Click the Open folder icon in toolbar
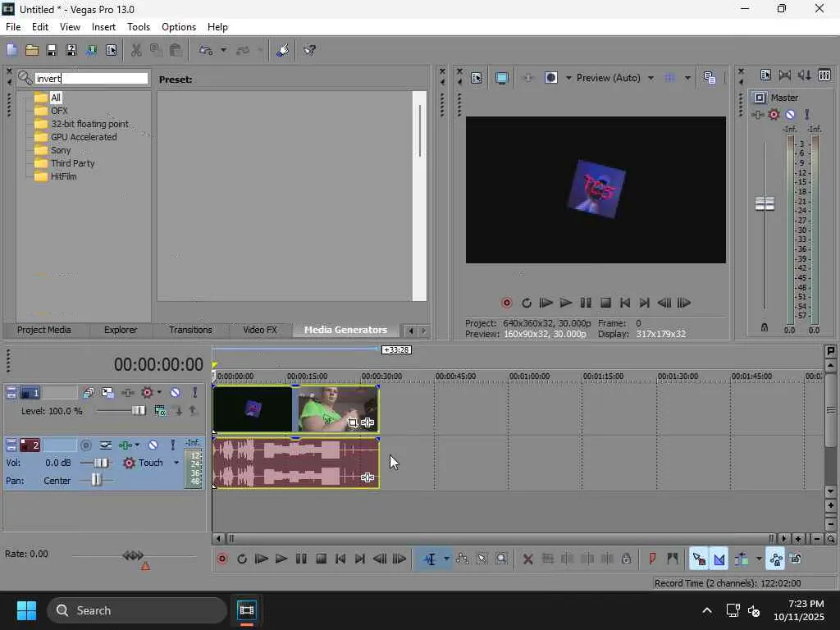The height and width of the screenshot is (630, 840). pyautogui.click(x=32, y=50)
